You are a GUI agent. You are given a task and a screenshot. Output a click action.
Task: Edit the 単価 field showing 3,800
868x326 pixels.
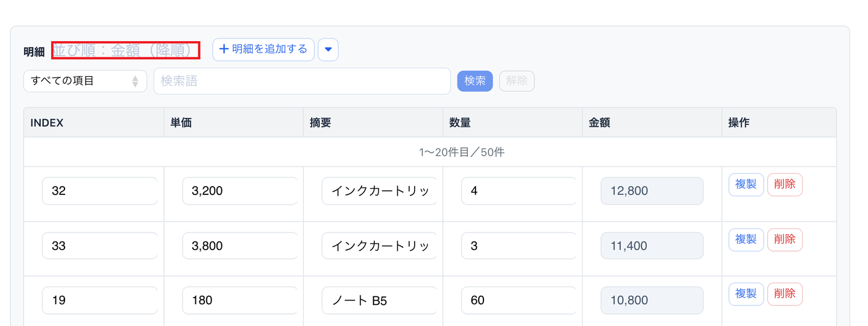point(240,246)
